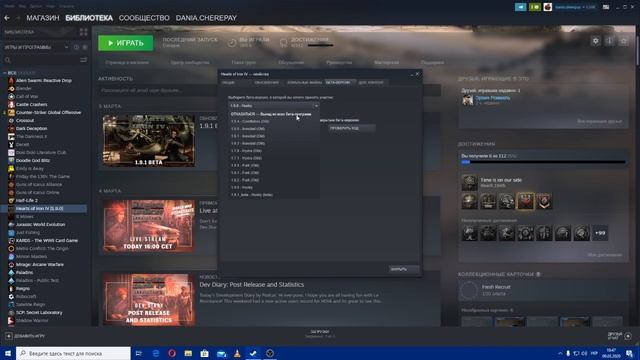
Task: Open the advanced filter sliders icon
Action: (84, 60)
